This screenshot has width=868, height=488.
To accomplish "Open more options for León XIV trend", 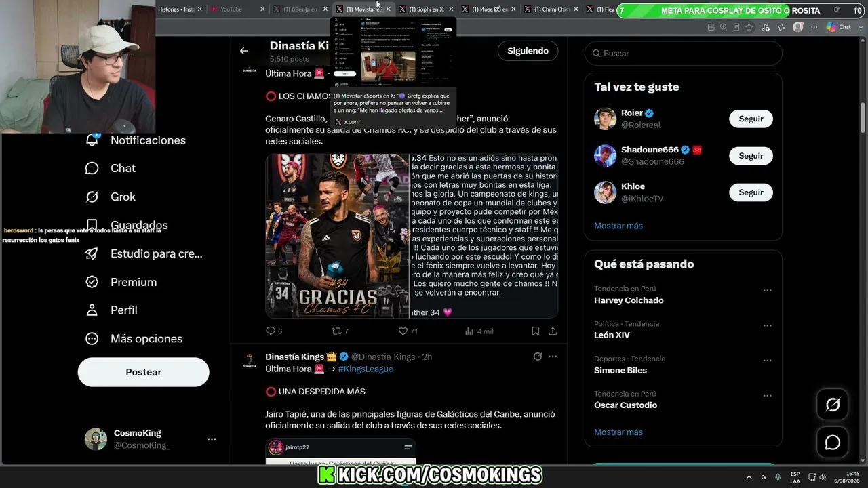I will pos(767,325).
